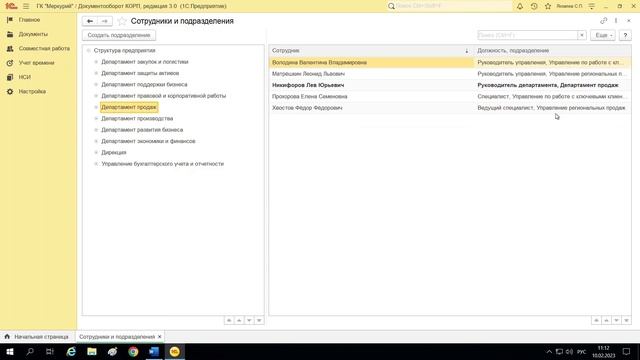Screen dimensions: 640x360
Task: Go back with left arrow button
Action: tap(90, 21)
